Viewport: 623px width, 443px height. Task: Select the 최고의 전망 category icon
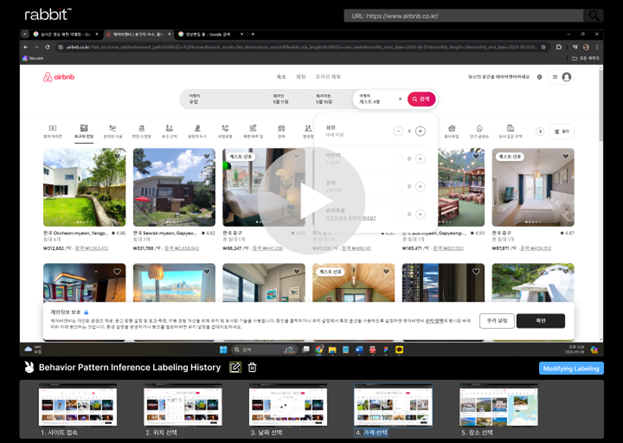(84, 132)
